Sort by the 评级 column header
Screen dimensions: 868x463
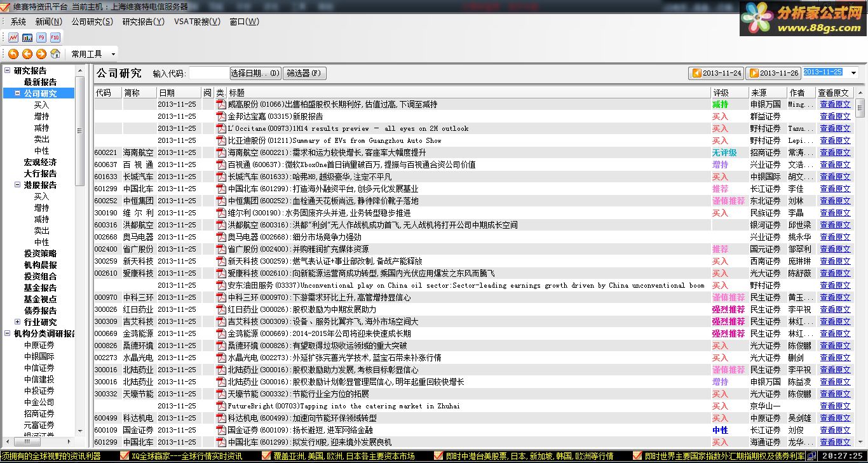click(729, 93)
